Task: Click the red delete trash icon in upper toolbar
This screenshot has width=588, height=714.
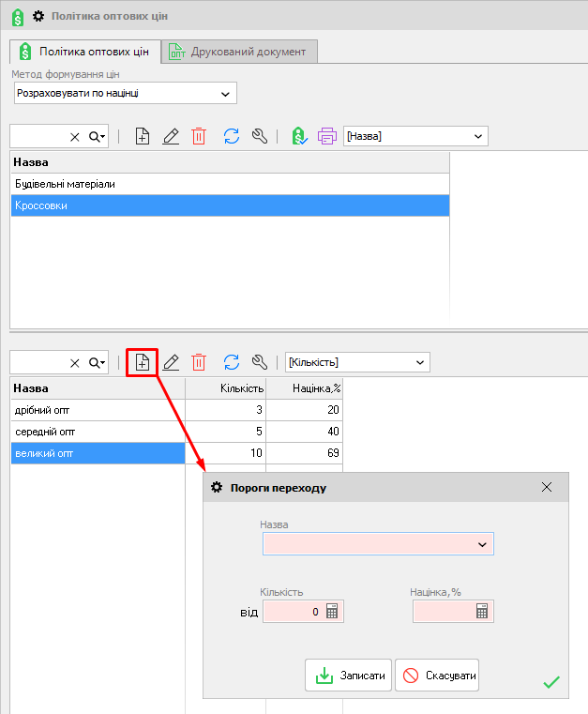Action: (x=199, y=136)
